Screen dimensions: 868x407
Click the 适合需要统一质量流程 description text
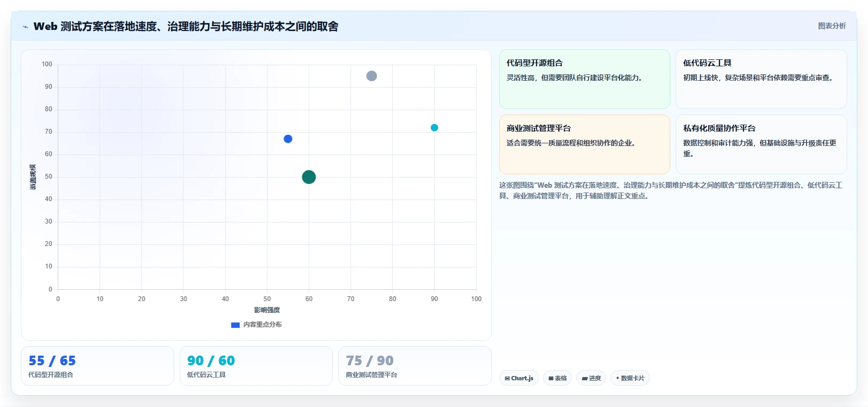(x=571, y=143)
